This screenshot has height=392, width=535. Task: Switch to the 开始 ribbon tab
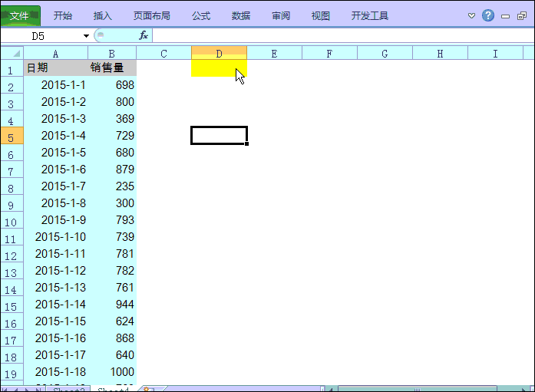pos(63,15)
